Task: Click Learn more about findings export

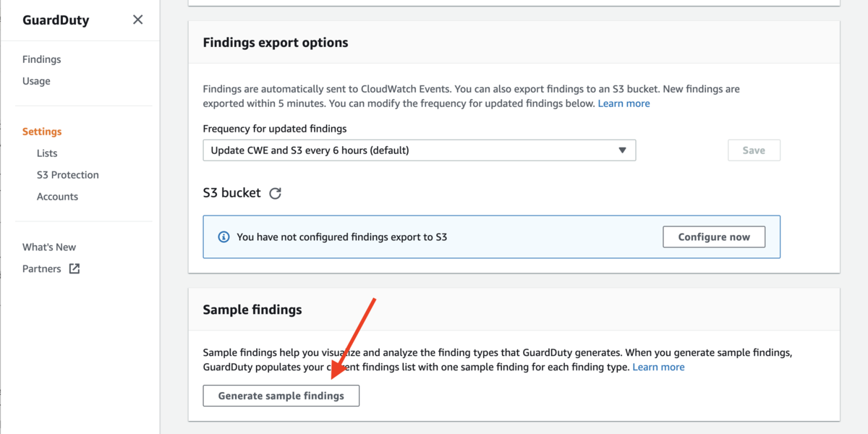Action: 624,103
